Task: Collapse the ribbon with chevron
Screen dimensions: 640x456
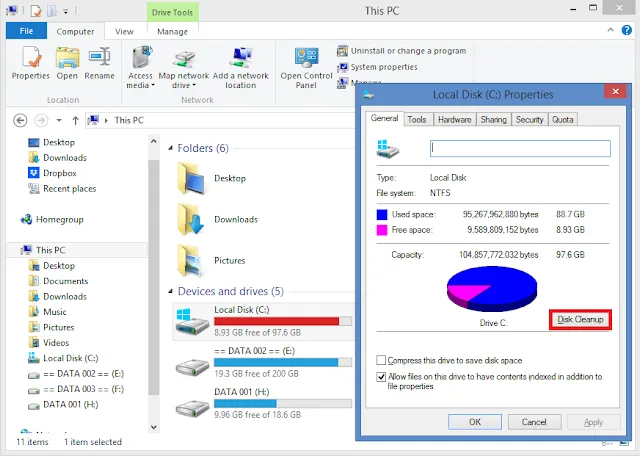Action: coord(611,30)
